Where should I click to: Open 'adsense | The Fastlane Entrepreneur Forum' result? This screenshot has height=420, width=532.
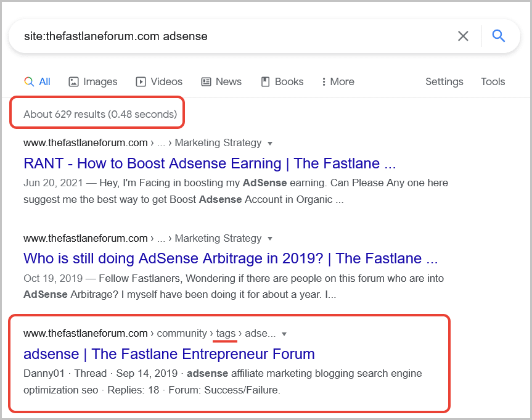coord(169,354)
